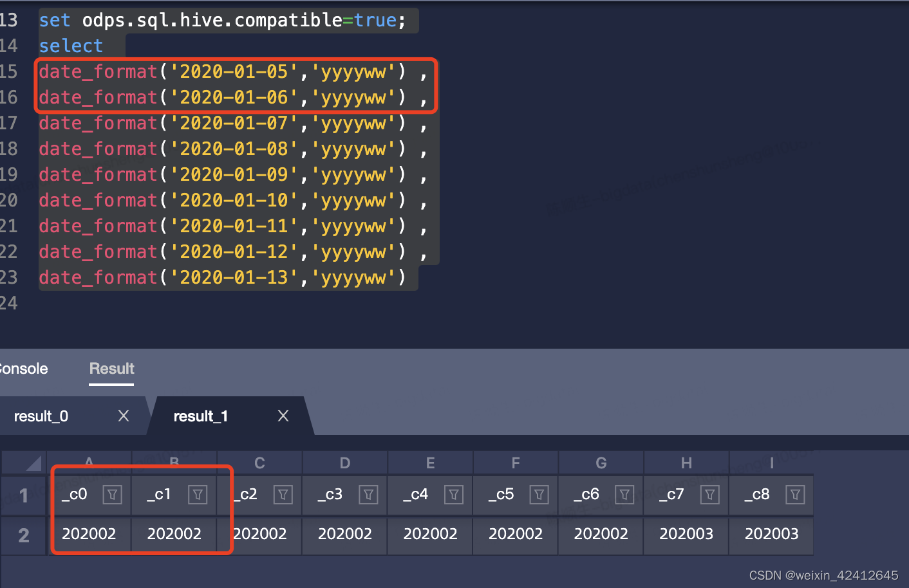The height and width of the screenshot is (588, 909).
Task: Open the filter icon for column _c1
Action: (198, 495)
